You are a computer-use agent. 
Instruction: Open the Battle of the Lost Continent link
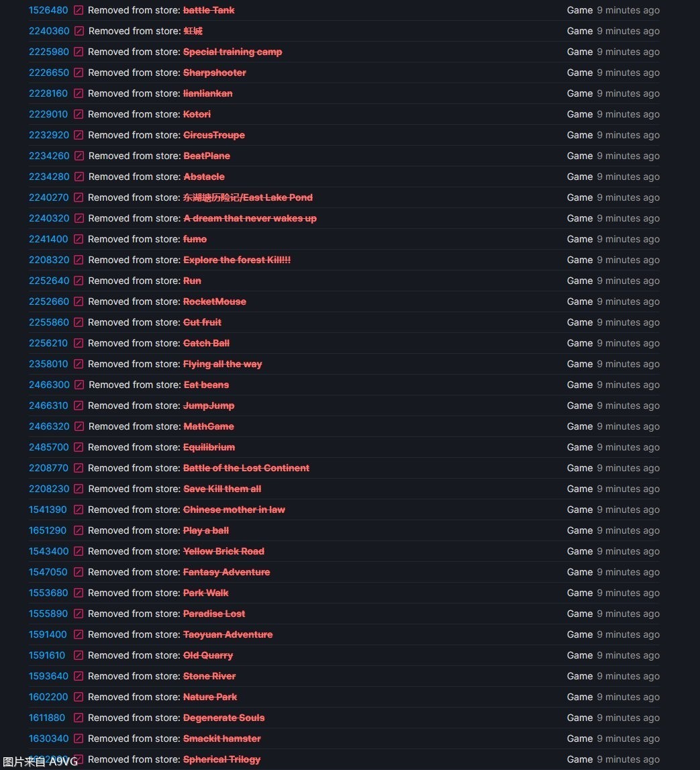click(246, 469)
